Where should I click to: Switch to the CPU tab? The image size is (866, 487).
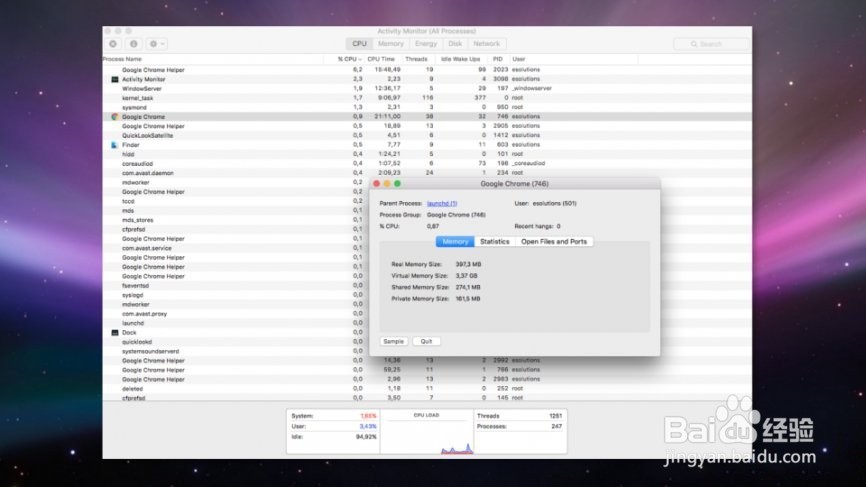pos(359,44)
